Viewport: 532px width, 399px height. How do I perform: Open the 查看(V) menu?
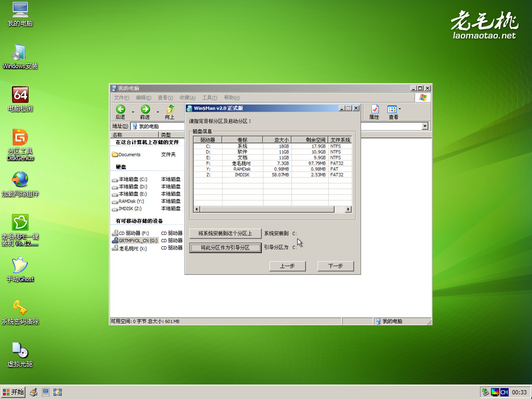tap(165, 98)
